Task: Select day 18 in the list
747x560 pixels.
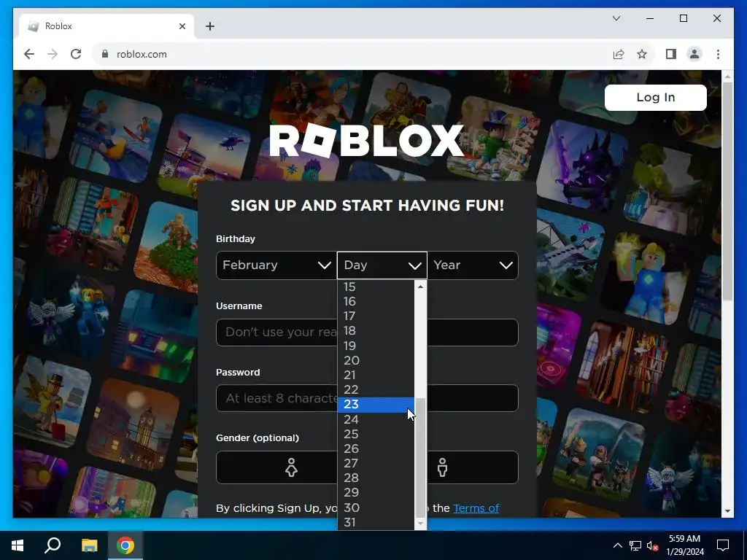Action: (376, 331)
